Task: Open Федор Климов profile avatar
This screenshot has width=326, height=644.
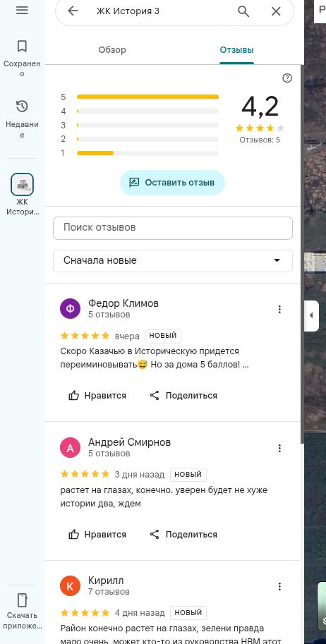Action: point(71,309)
